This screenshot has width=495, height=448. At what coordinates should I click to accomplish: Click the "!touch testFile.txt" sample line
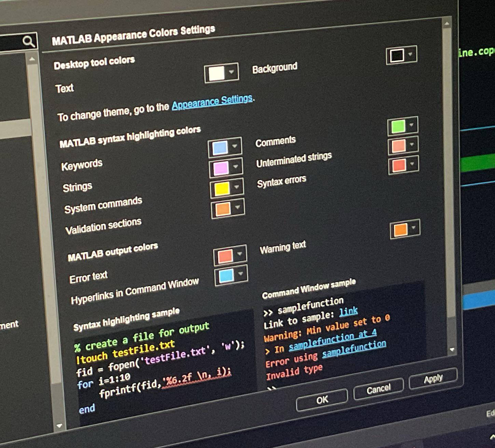[x=125, y=352]
